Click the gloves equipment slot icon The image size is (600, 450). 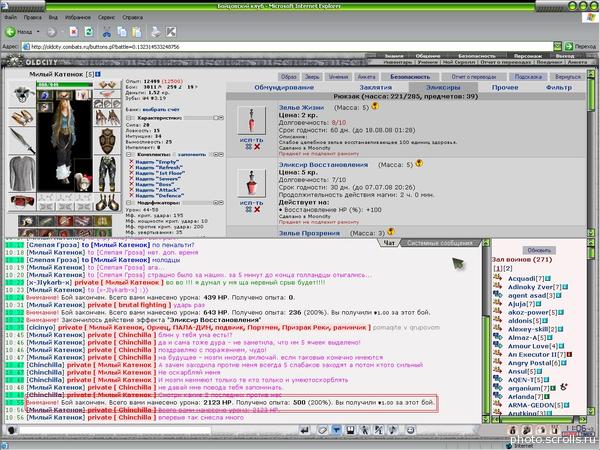[107, 117]
